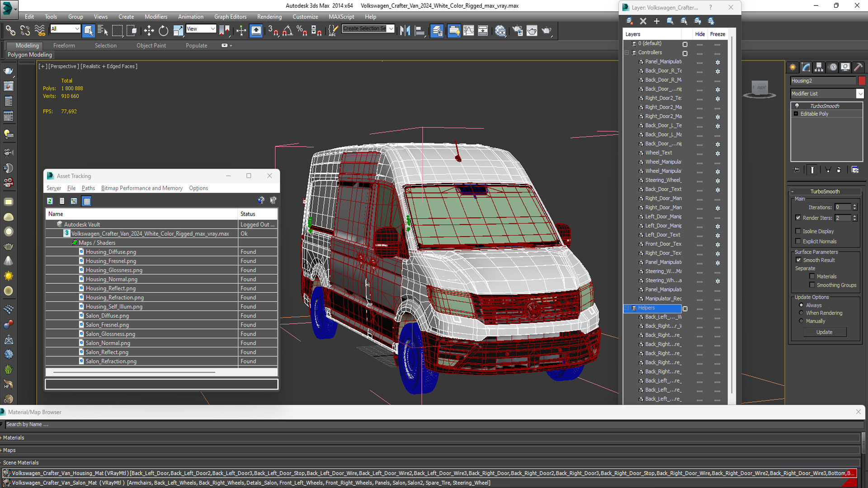
Task: Open the Modifiers menu
Action: point(156,17)
